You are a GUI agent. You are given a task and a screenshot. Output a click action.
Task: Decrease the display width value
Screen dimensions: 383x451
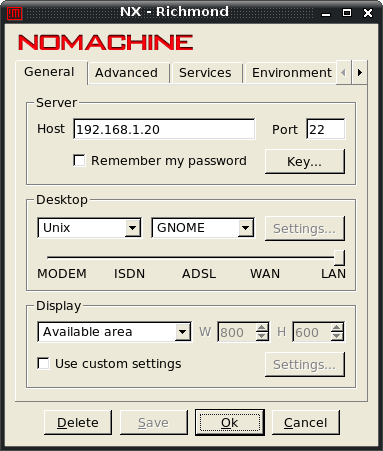tap(262, 336)
